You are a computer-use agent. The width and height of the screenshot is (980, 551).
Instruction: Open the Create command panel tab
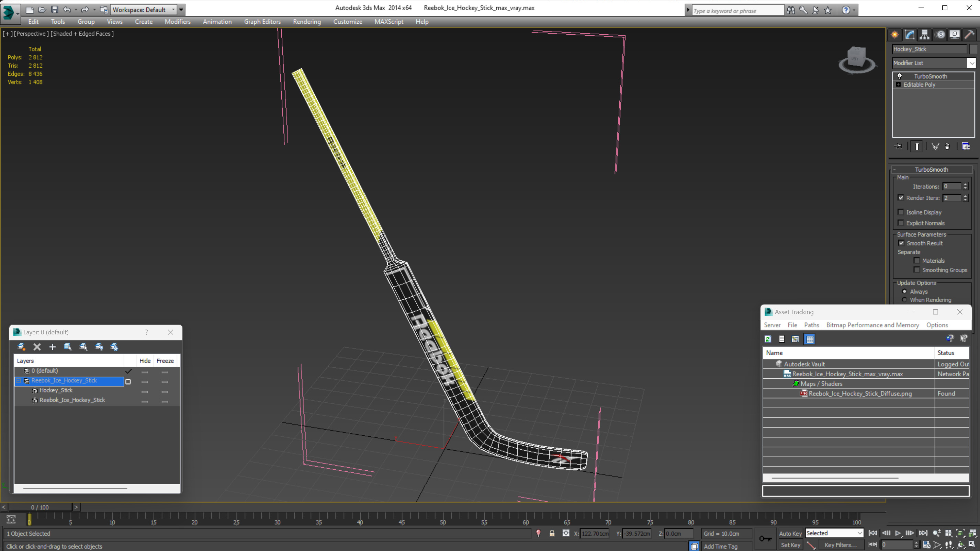(x=895, y=35)
